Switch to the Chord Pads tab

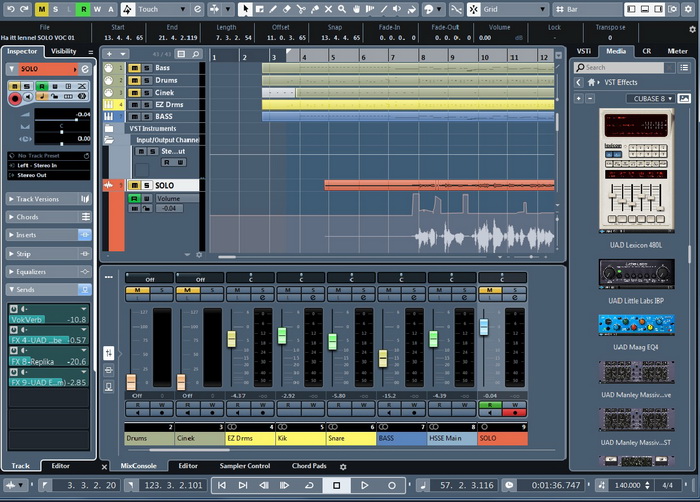309,466
